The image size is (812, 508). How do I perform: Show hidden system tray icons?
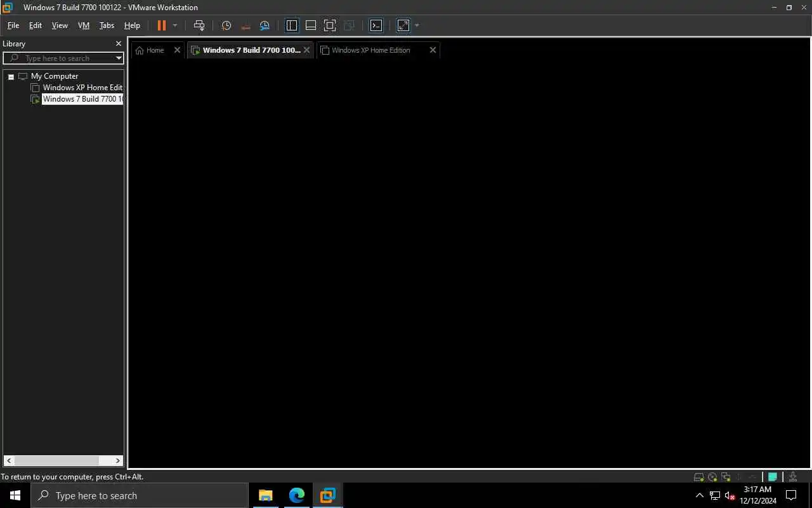pos(700,495)
